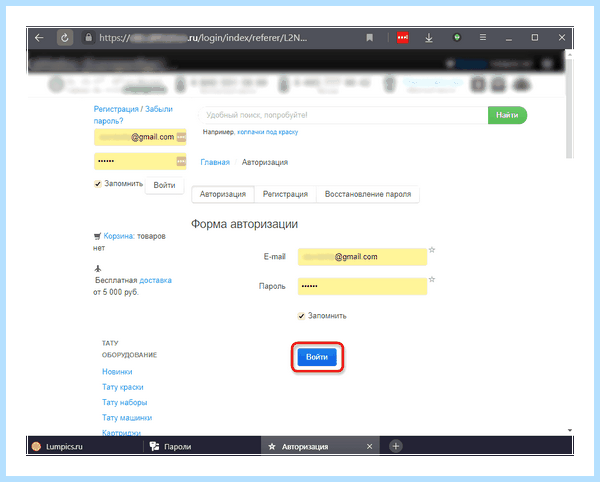The image size is (600, 482).
Task: Click the main Пароль input field
Action: [362, 286]
